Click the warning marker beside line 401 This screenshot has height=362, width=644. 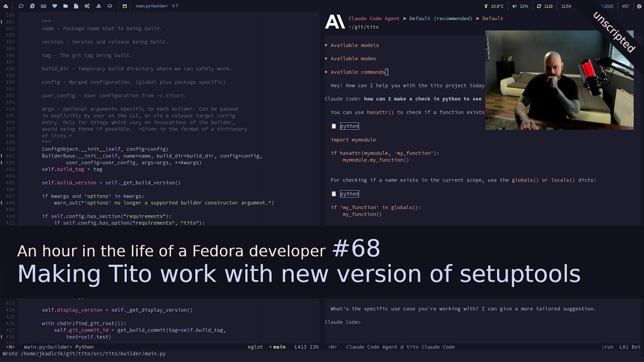point(2,156)
